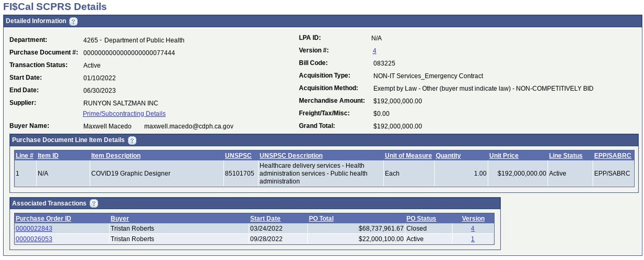Select item description COVID19 Graphic Designer
Viewport: 644px width, 260px height.
(130, 174)
